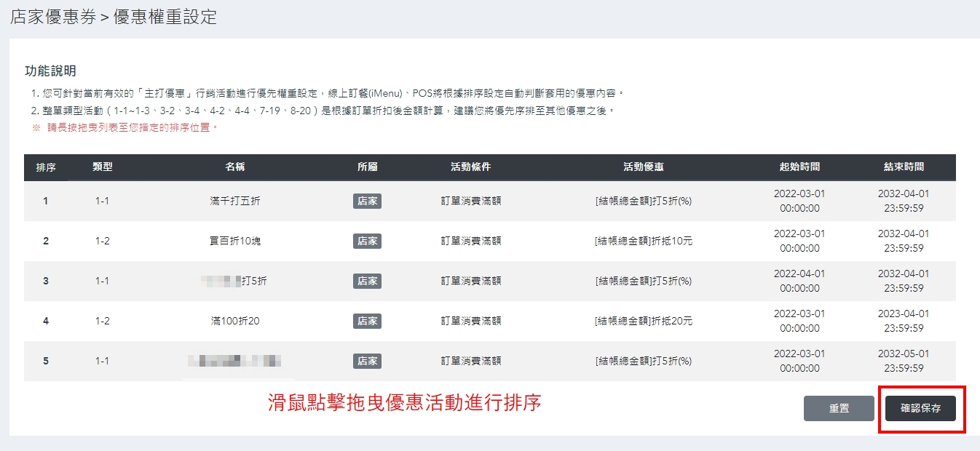
Task: Click rank number 3 in the table
Action: pos(46,282)
